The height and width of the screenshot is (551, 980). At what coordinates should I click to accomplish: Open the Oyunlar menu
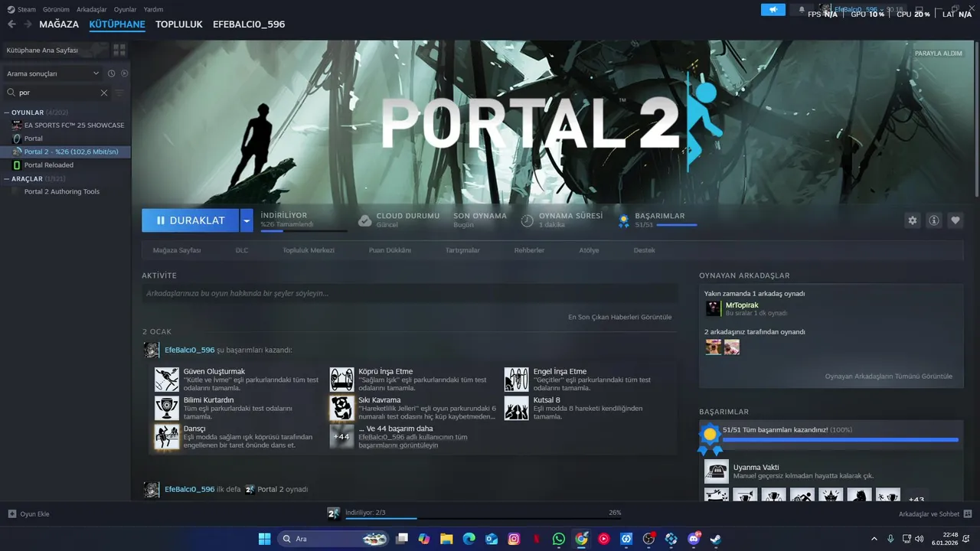(126, 10)
